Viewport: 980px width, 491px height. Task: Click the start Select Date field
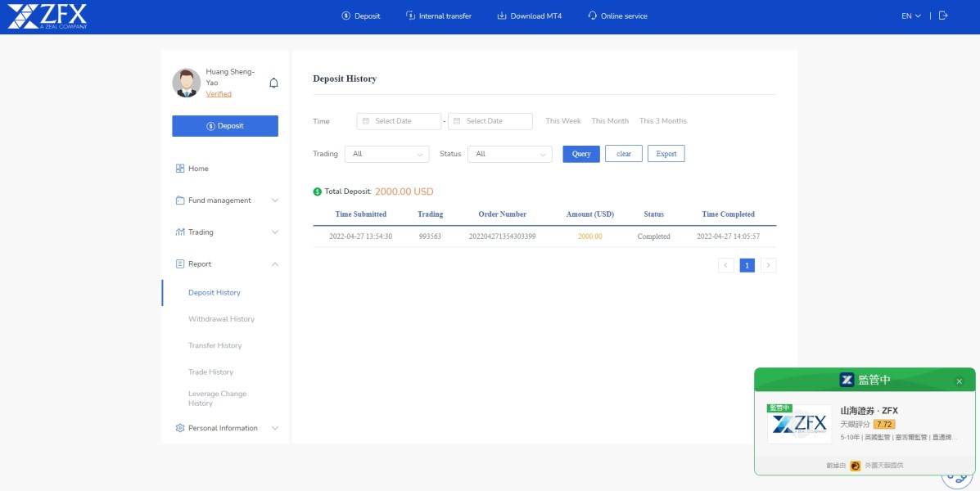[x=399, y=121]
